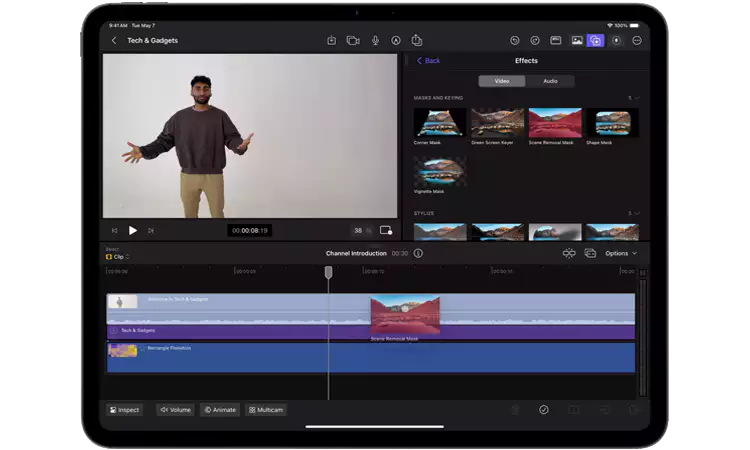The image size is (750, 450).
Task: Play the video in the viewer
Action: [132, 230]
